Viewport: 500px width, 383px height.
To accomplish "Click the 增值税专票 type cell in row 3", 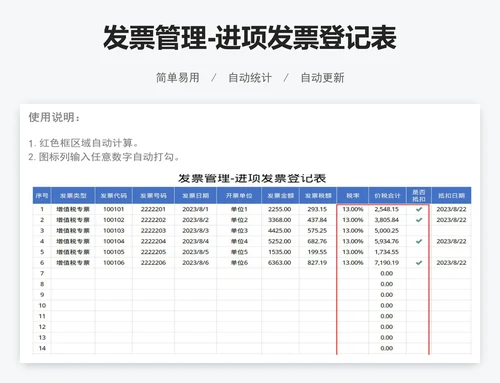I will click(x=73, y=231).
